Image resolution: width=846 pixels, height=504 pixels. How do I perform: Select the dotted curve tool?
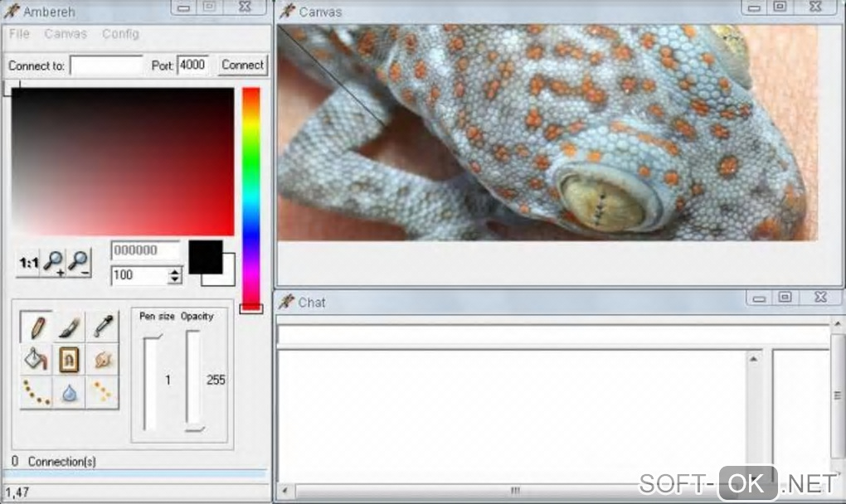[36, 392]
